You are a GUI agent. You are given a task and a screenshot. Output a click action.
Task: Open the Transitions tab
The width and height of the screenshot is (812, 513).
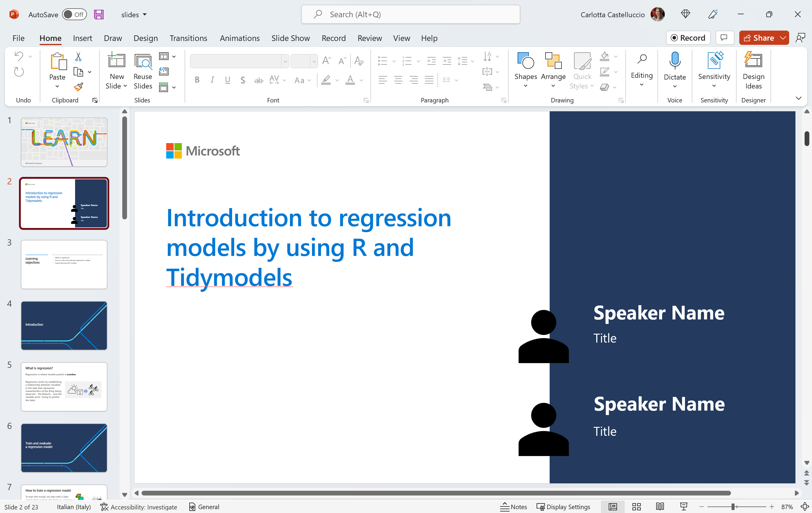[x=188, y=38]
